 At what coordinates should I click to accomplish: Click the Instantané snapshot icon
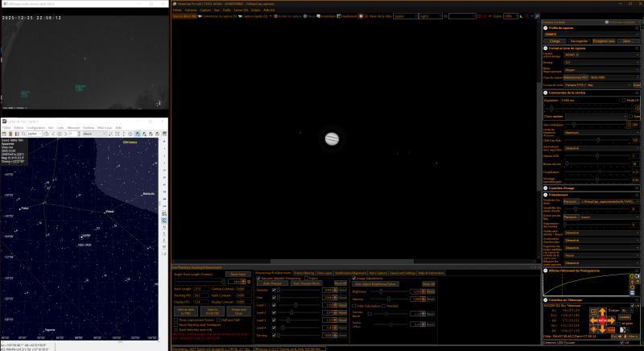(x=318, y=16)
